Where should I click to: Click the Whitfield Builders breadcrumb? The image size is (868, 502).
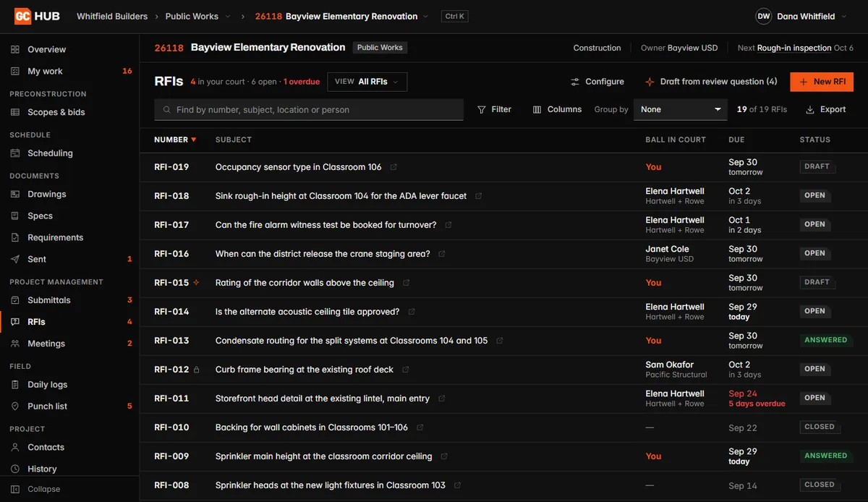pyautogui.click(x=112, y=17)
